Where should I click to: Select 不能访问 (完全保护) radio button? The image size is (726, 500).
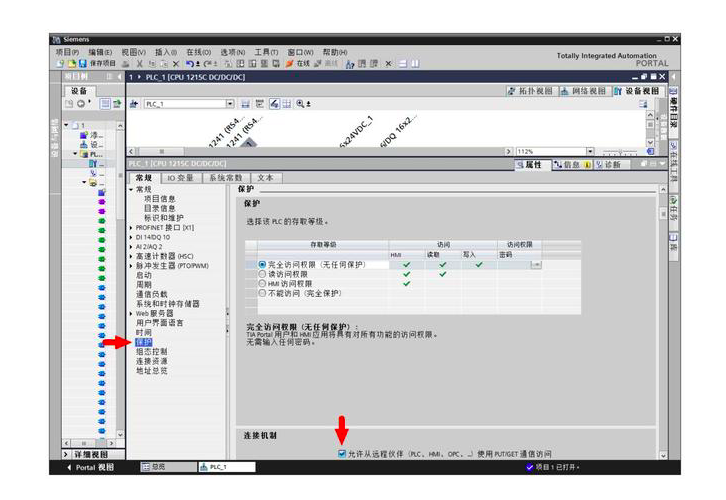point(262,293)
